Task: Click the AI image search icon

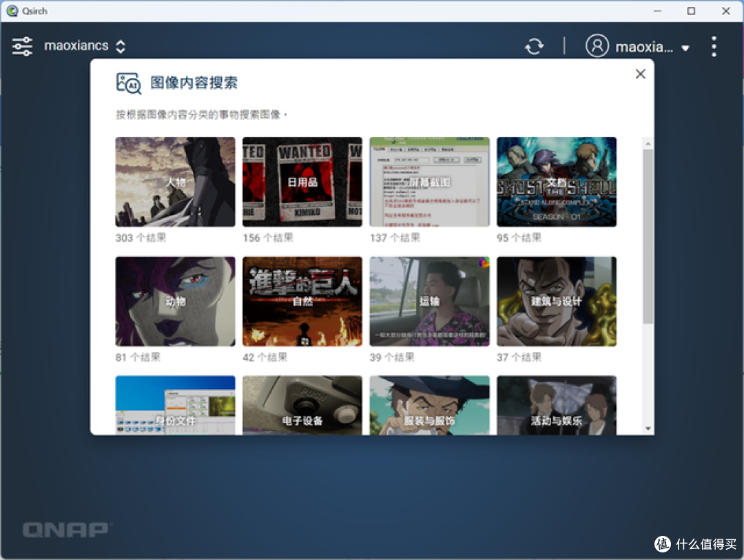Action: (x=129, y=83)
